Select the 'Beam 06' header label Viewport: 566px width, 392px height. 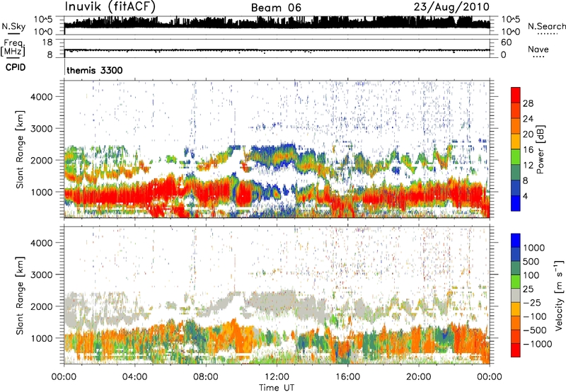coord(276,8)
